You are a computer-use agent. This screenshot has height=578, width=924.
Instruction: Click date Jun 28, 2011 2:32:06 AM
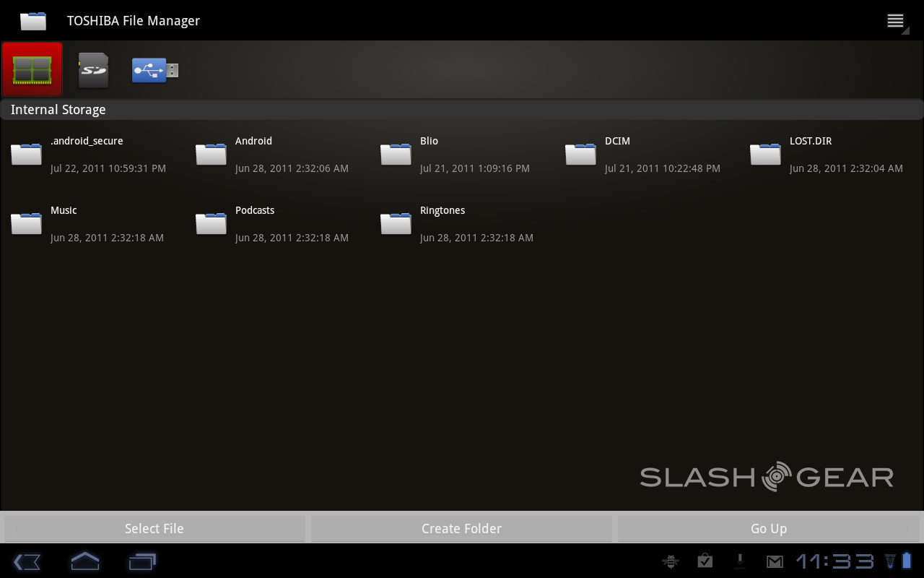(292, 168)
